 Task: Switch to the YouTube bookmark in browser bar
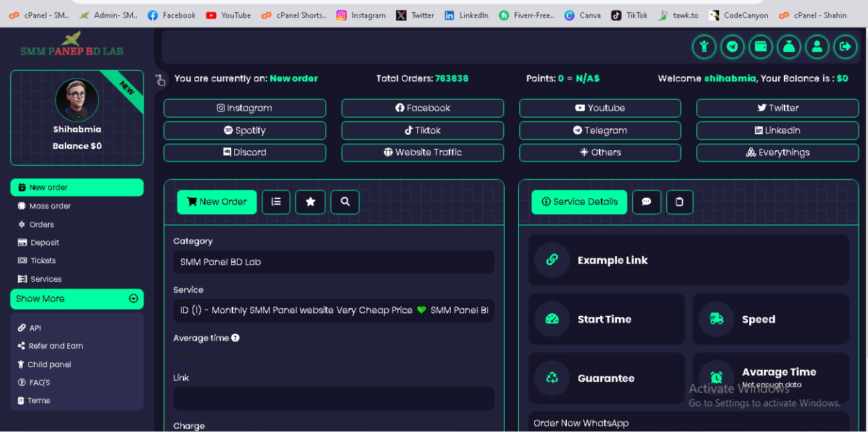click(x=229, y=15)
